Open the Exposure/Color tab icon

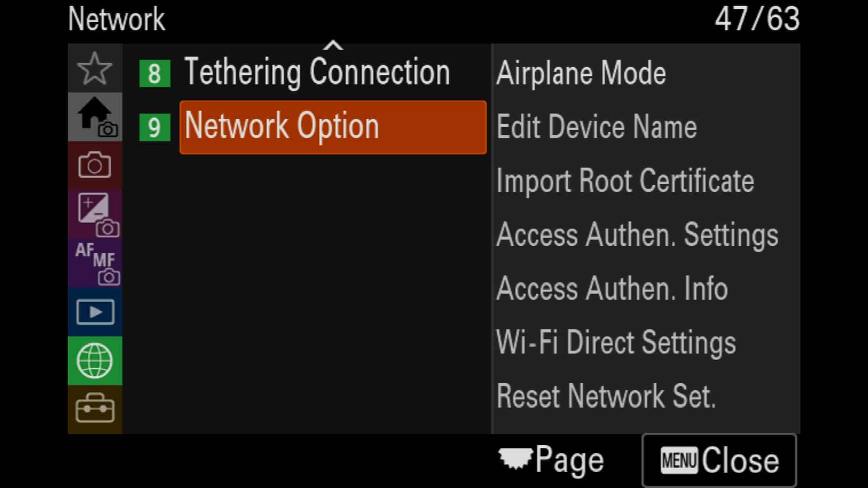(x=95, y=215)
